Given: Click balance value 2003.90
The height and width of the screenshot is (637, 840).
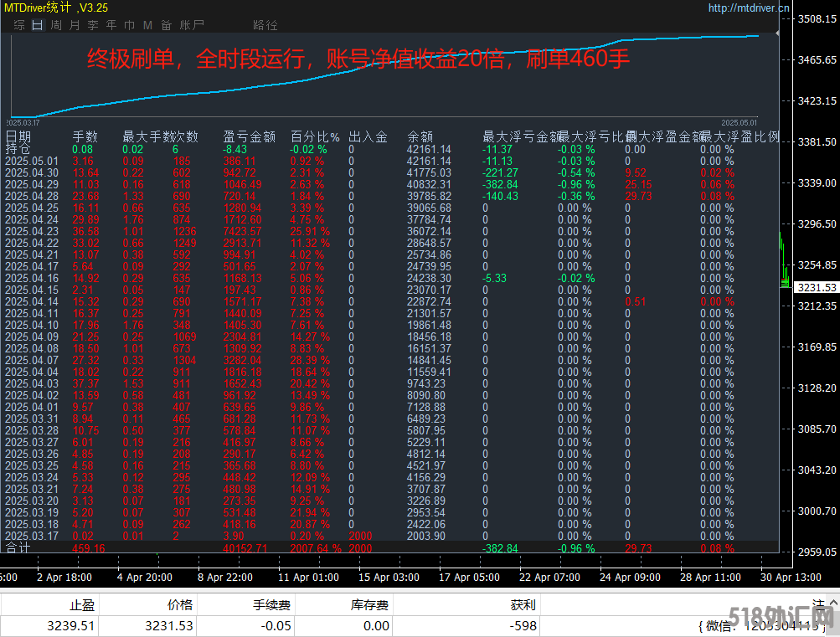Looking at the screenshot, I should (426, 536).
